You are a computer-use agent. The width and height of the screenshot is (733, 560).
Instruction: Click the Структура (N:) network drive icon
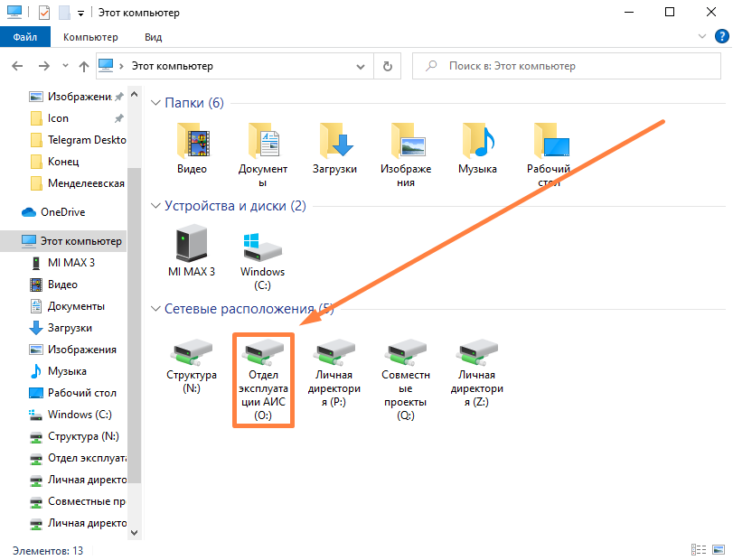tap(192, 359)
